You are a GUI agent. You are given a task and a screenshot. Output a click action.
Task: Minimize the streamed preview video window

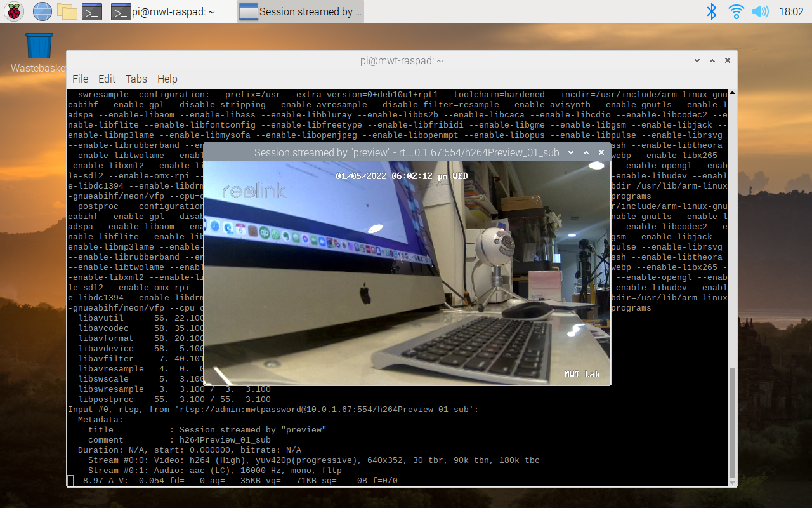pos(571,152)
